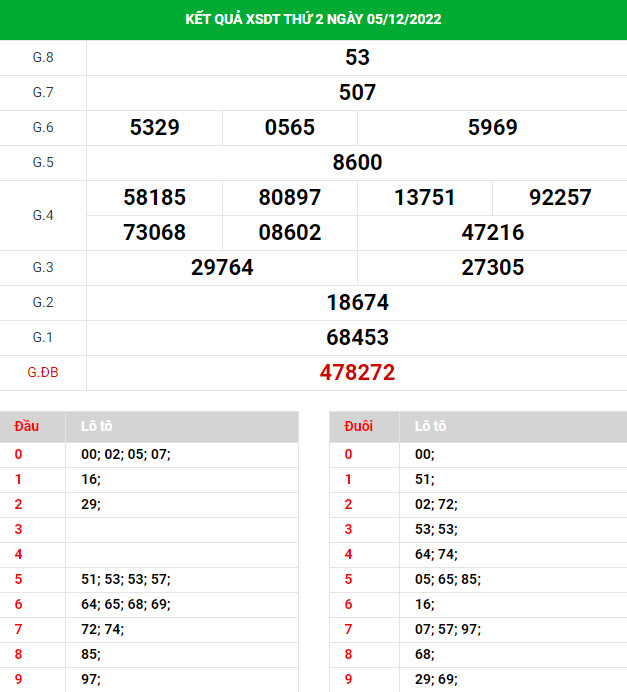627x692 pixels.
Task: Click the G.4 number 58185
Action: point(154,197)
